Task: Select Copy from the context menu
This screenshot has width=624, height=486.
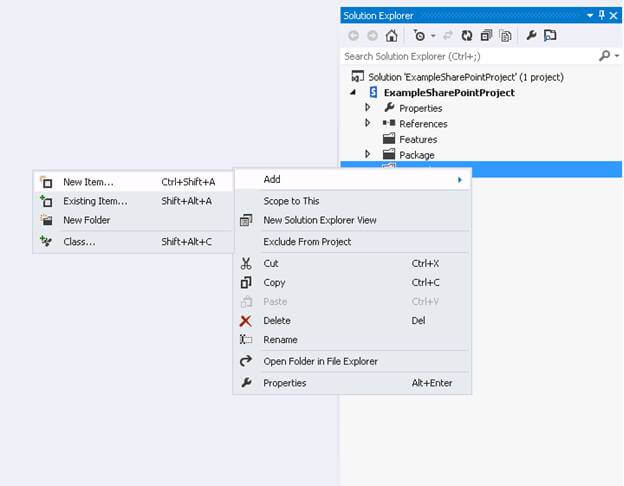Action: (352, 283)
